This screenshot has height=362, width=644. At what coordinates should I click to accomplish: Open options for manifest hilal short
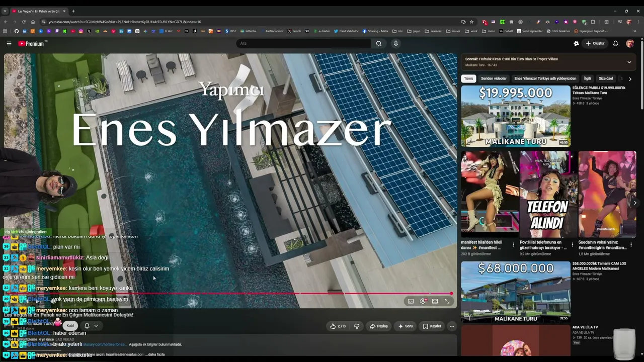click(x=514, y=245)
